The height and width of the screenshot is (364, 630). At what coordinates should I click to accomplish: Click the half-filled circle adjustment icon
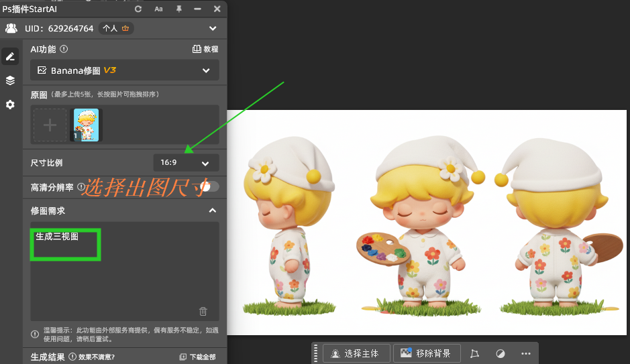pos(501,353)
